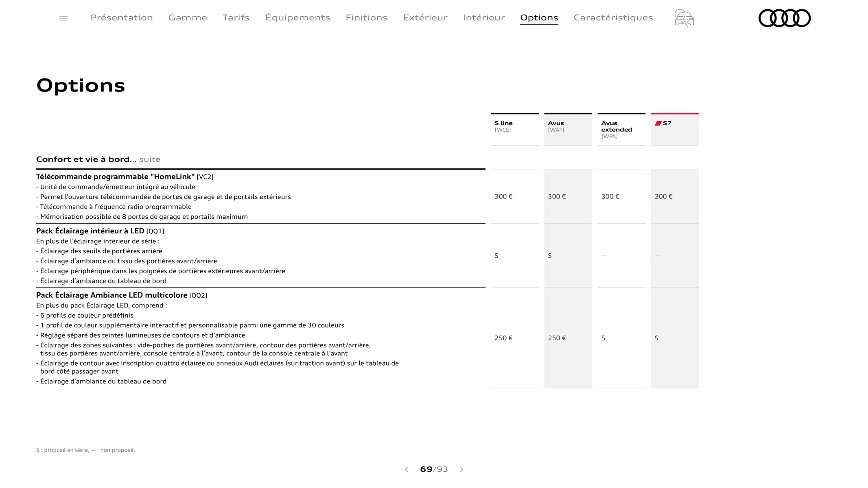
Task: Click the red S7 rhombus emblem
Action: pos(658,123)
